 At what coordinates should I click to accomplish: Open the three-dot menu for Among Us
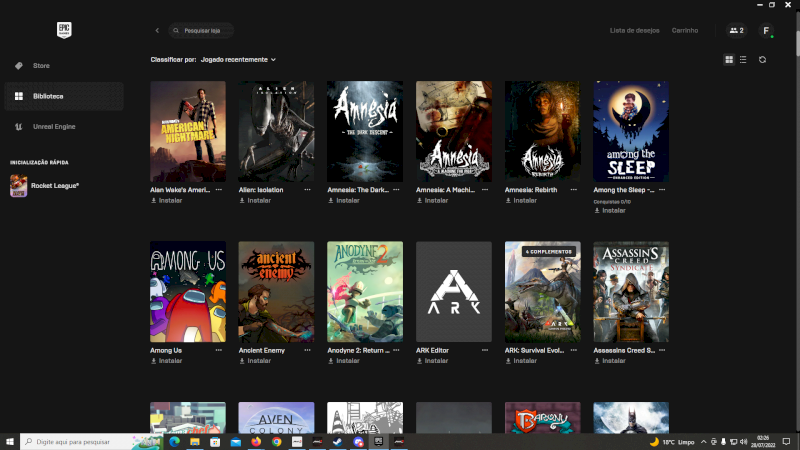click(x=219, y=350)
